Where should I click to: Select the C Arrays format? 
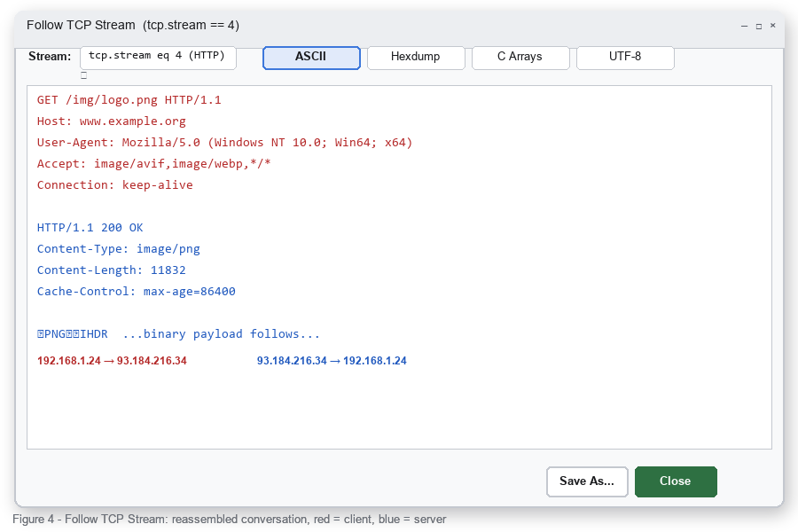520,58
